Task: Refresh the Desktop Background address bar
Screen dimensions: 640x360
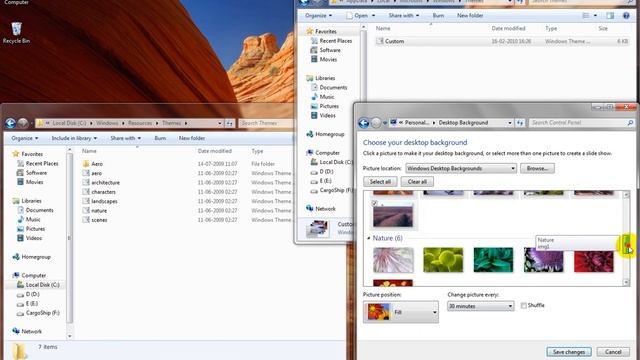Action: tap(520, 122)
